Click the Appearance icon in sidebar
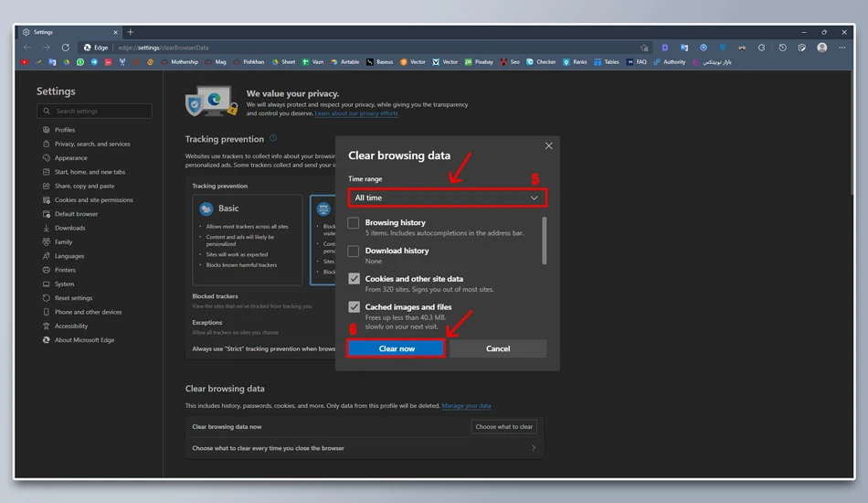This screenshot has width=868, height=503. (x=47, y=158)
